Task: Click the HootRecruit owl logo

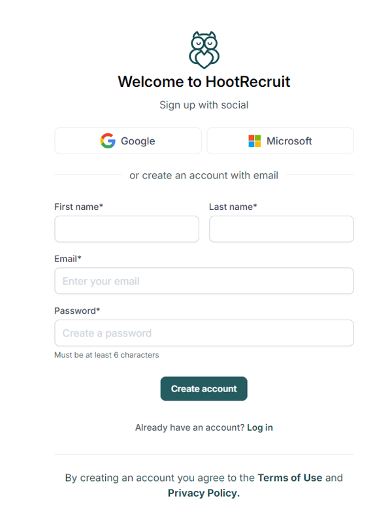Action: coord(204,50)
